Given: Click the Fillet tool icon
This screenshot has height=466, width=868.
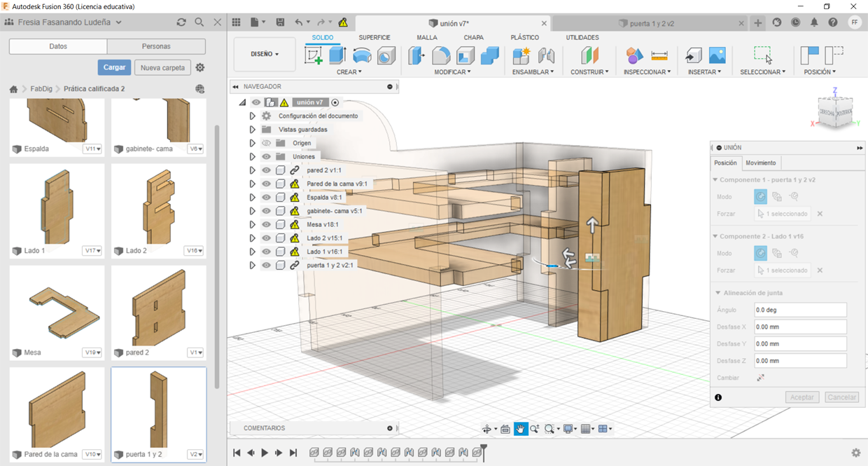Looking at the screenshot, I should pyautogui.click(x=441, y=55).
